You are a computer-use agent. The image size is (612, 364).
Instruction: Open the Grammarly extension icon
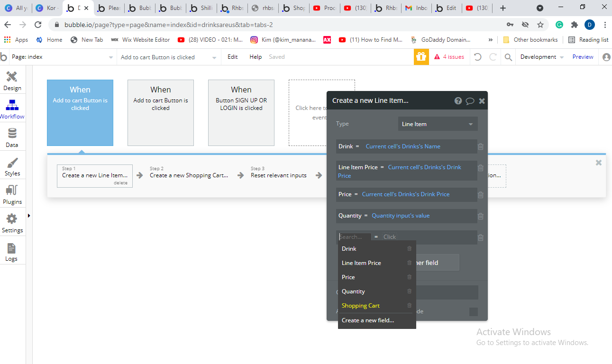point(559,25)
